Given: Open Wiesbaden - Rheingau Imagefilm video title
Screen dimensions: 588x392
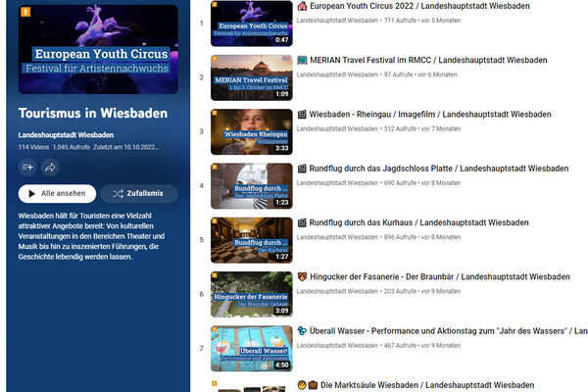Looking at the screenshot, I should coord(430,115).
